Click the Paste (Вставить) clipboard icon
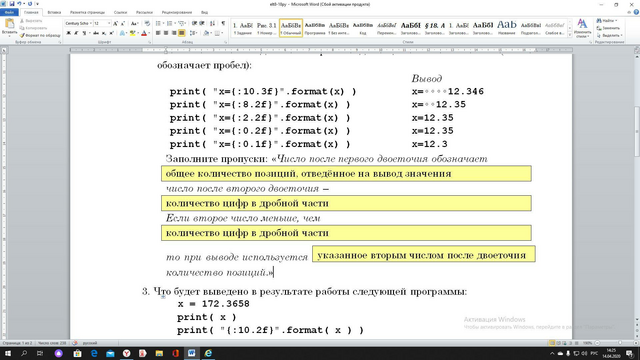The width and height of the screenshot is (640, 360). coord(9,25)
